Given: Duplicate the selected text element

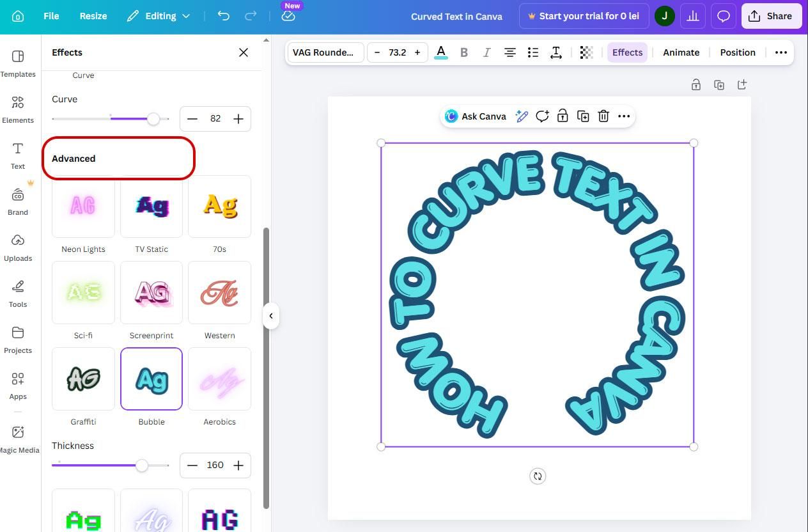Looking at the screenshot, I should click(583, 116).
